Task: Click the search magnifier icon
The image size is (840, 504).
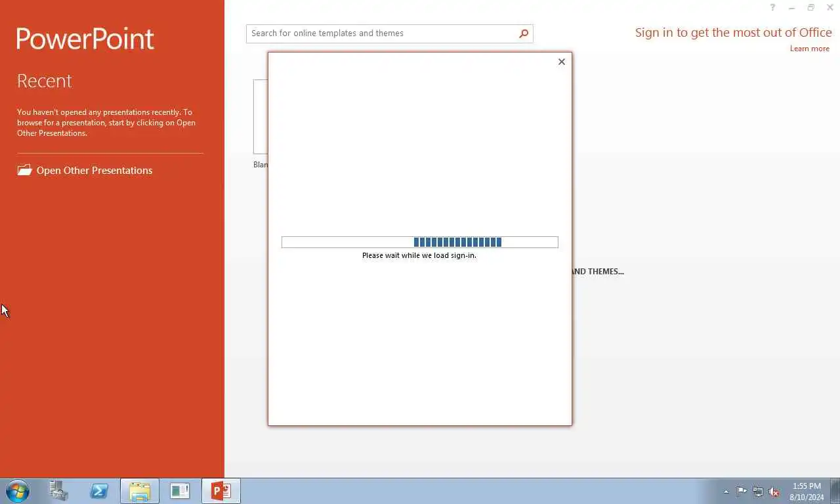Action: (524, 33)
